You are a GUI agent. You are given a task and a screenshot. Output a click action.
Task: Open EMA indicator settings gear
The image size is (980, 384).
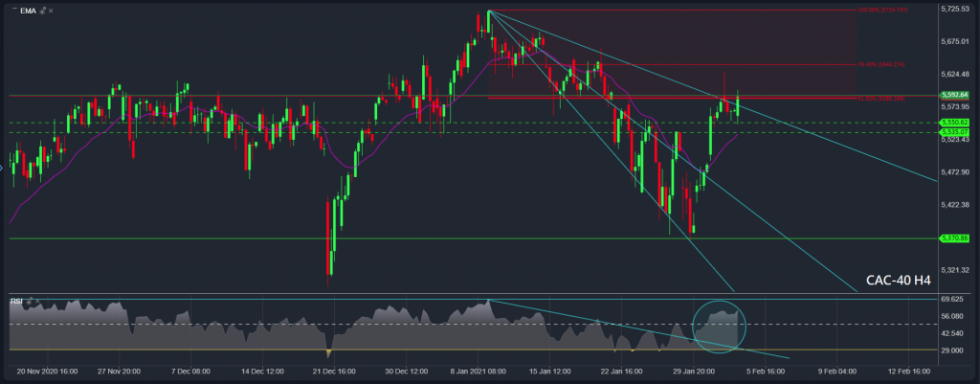click(x=45, y=9)
